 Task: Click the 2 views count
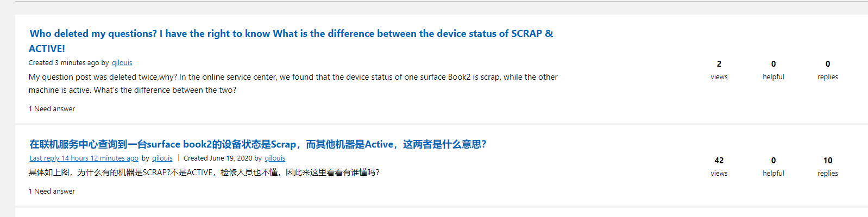pos(719,64)
